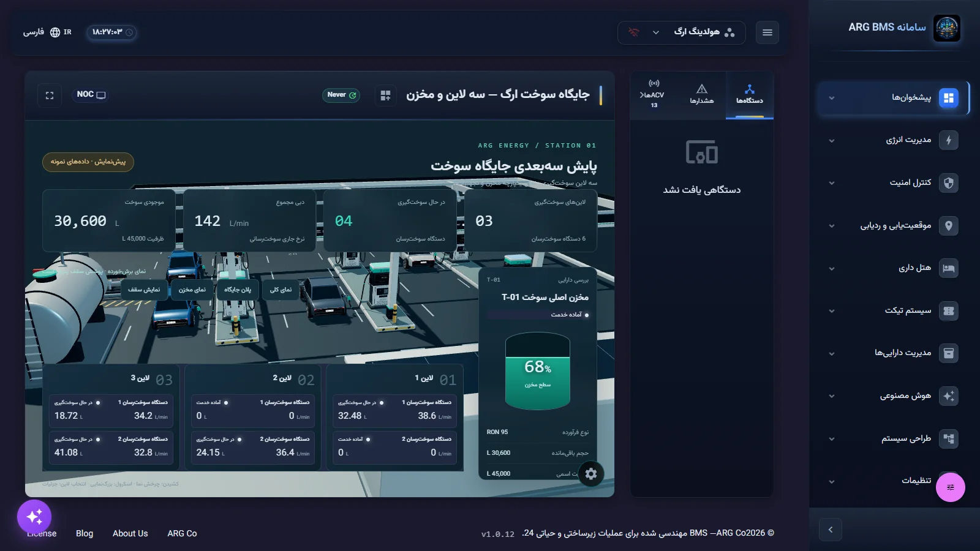Image resolution: width=980 pixels, height=551 pixels.
Task: Click the Security Control shield icon
Action: click(949, 182)
